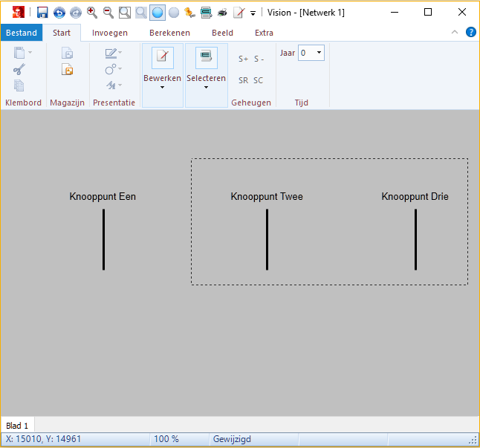The height and width of the screenshot is (448, 480).
Task: Click the scissors cut icon in Klembord
Action: coord(19,69)
